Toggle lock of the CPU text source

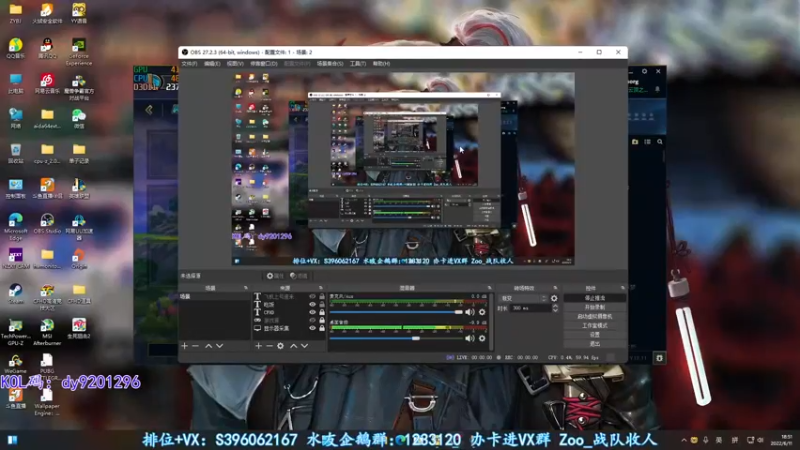click(322, 312)
